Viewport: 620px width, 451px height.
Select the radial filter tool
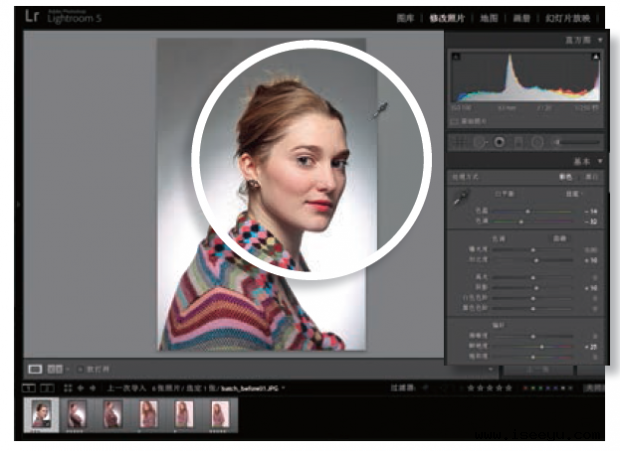pos(537,142)
